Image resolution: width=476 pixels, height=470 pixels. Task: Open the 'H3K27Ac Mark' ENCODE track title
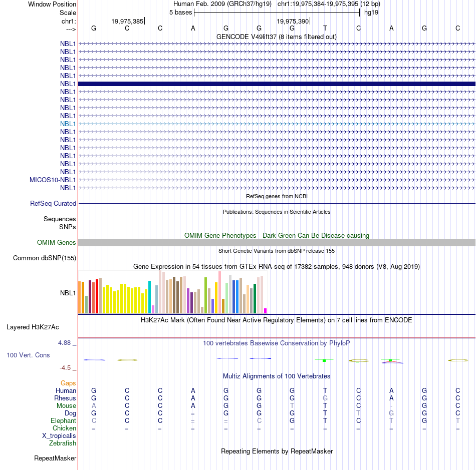tap(277, 320)
